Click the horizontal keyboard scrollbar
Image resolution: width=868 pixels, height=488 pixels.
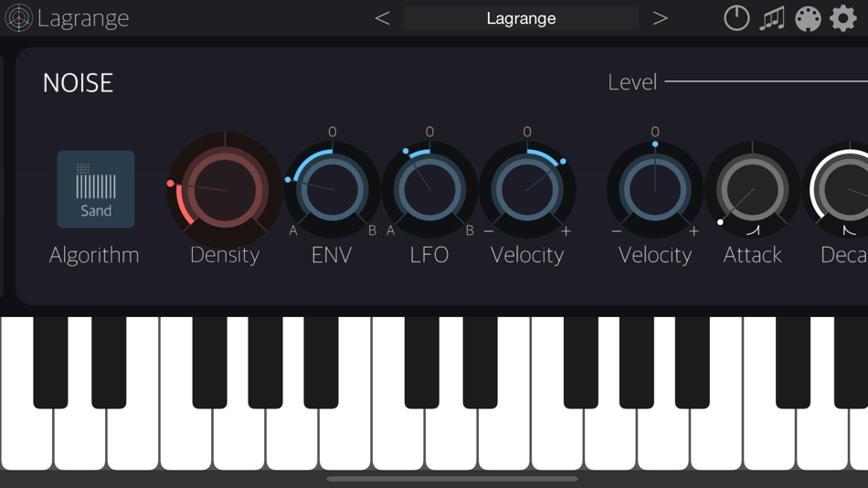point(452,479)
